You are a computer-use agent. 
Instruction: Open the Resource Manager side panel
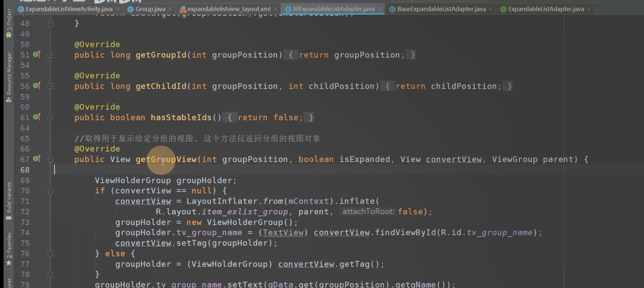tap(9, 77)
